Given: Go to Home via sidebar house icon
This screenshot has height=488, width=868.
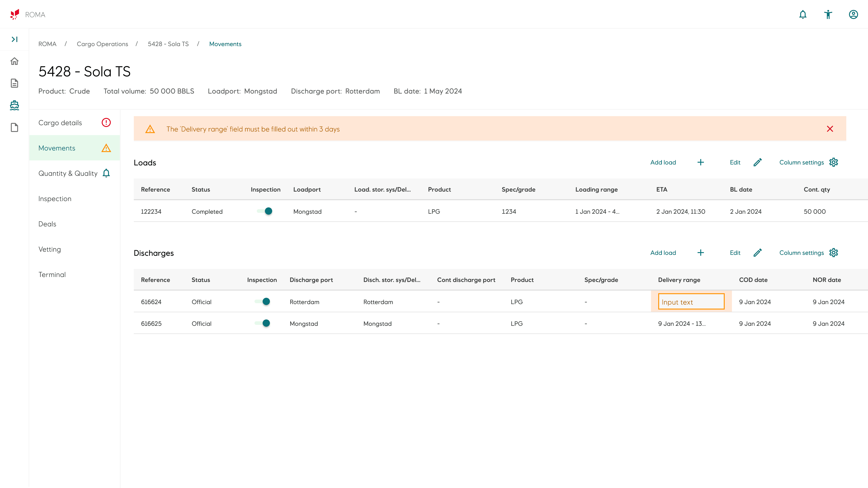Looking at the screenshot, I should [x=14, y=61].
